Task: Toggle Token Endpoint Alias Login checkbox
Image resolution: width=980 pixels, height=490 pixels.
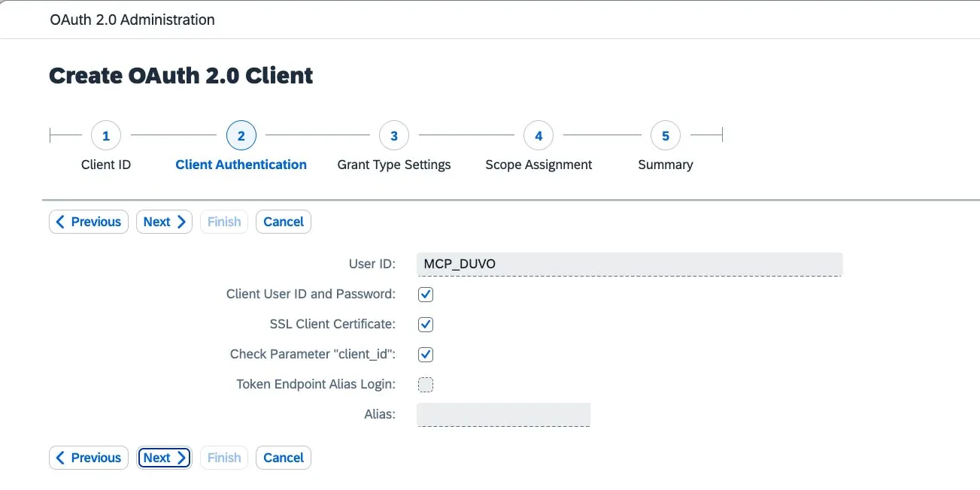Action: coord(426,385)
